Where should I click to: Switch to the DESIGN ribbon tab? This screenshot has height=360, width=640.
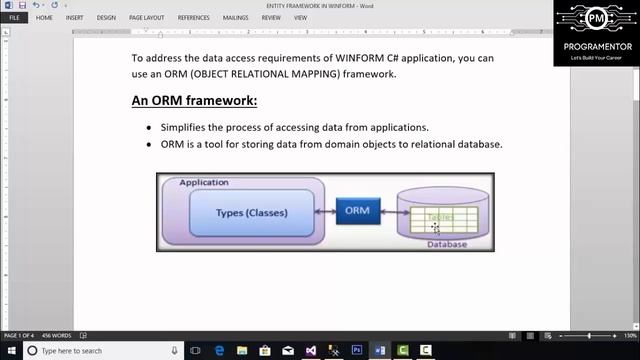[106, 18]
